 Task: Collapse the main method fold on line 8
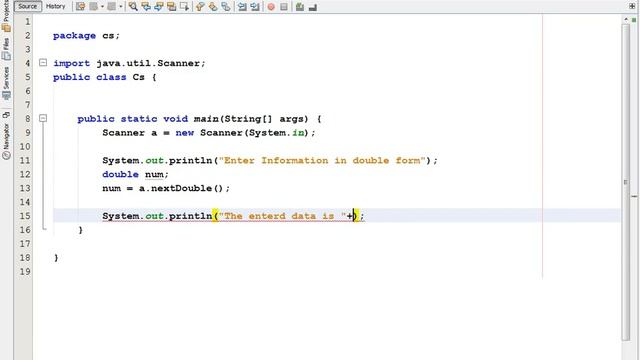(x=43, y=118)
